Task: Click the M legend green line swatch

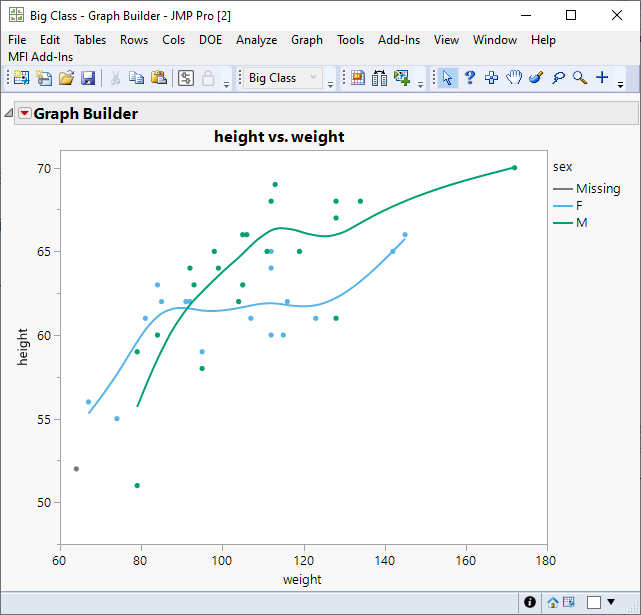Action: point(563,223)
